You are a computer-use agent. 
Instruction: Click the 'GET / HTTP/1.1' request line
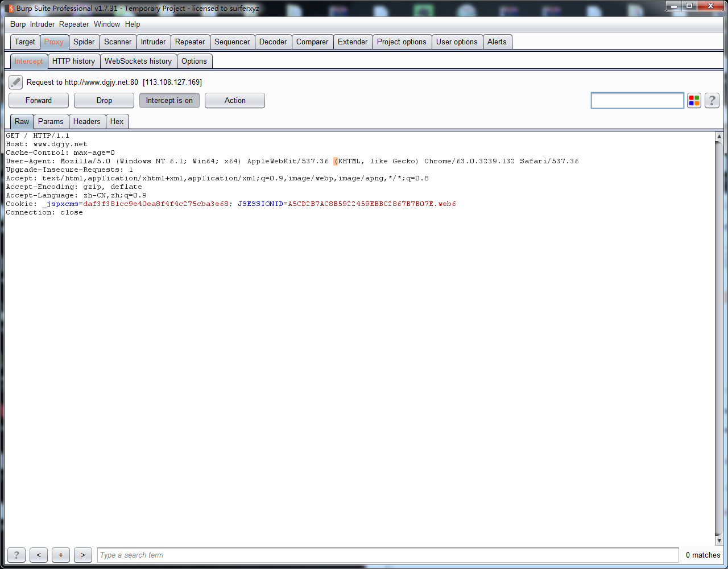coord(38,135)
